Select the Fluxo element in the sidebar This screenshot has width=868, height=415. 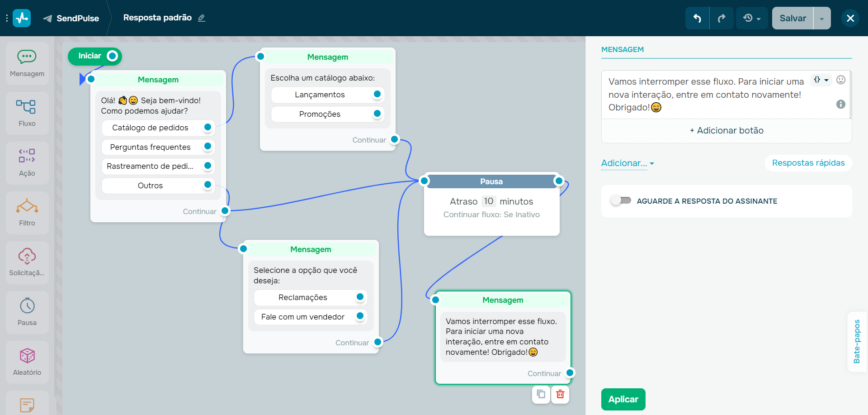[27, 113]
